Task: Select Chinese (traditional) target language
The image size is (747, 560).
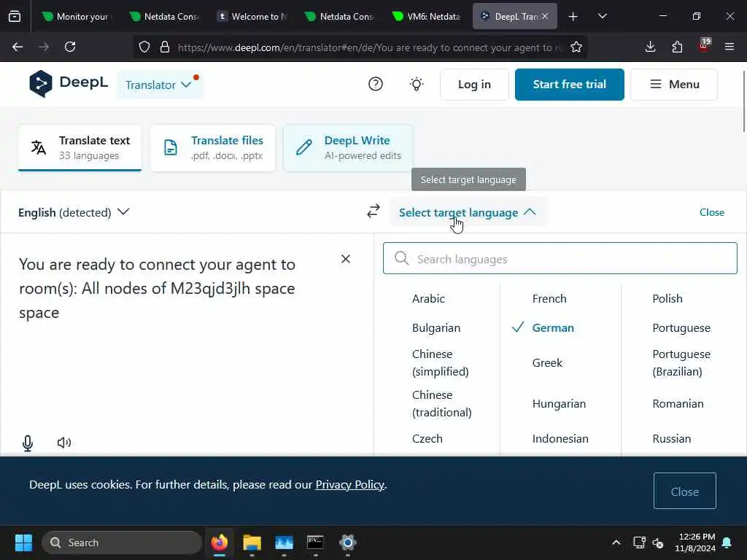Action: click(441, 404)
